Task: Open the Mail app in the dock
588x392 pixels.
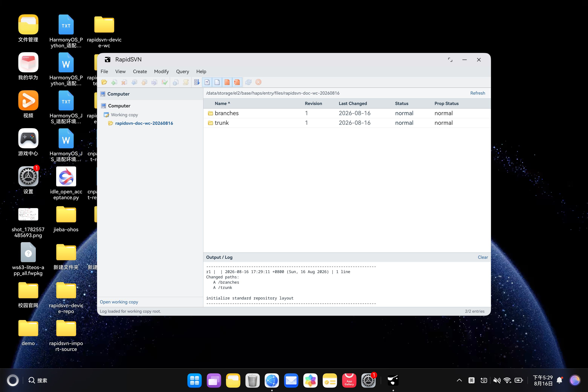Action: (x=291, y=380)
